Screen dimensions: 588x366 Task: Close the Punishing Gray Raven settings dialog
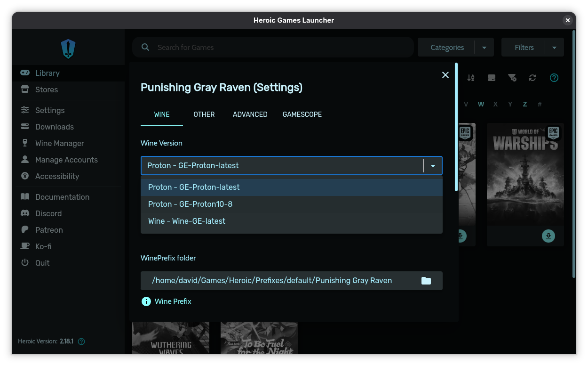[445, 75]
